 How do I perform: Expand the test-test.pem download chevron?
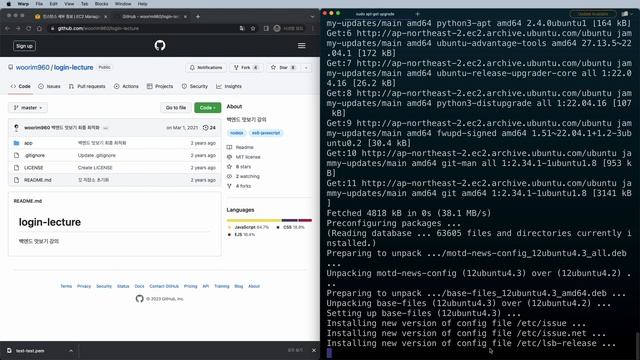71,351
